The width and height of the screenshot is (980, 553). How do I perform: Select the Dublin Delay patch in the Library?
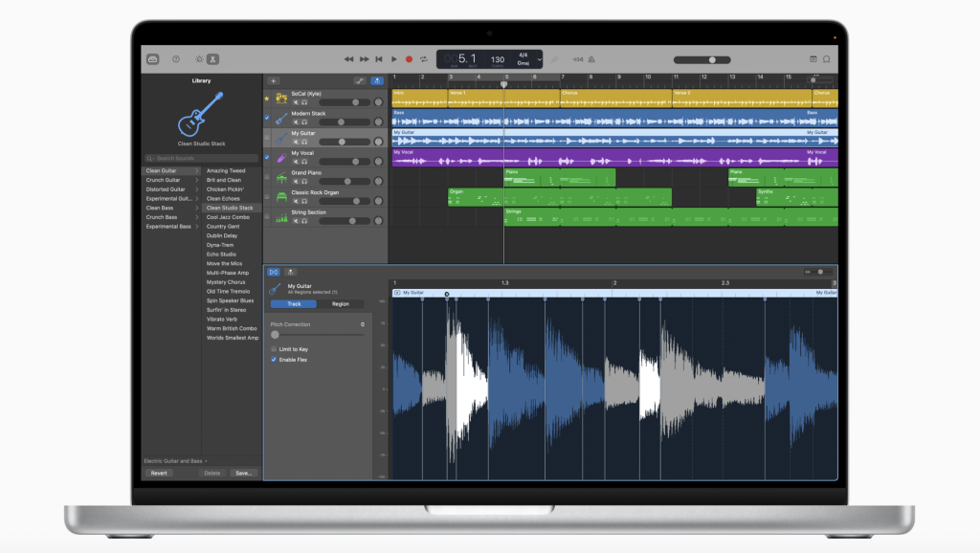pyautogui.click(x=225, y=234)
